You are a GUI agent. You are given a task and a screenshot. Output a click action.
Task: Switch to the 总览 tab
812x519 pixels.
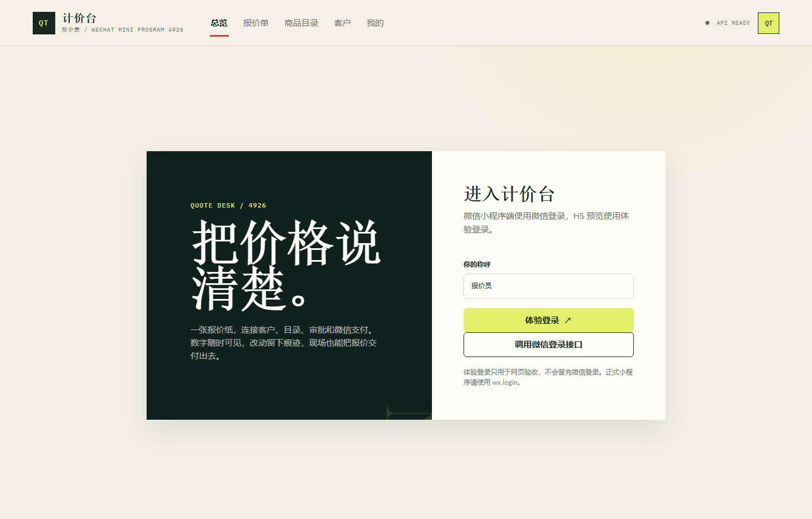tap(219, 23)
